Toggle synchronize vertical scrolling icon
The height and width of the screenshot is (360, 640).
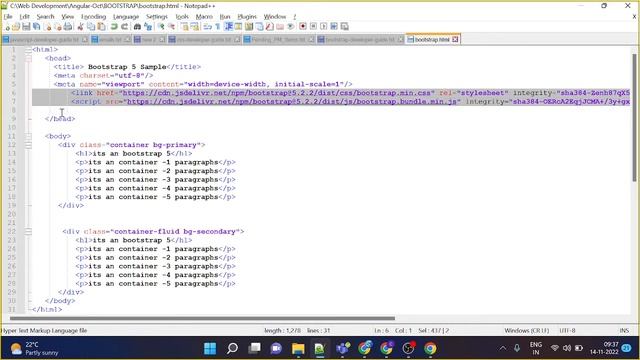(x=185, y=27)
